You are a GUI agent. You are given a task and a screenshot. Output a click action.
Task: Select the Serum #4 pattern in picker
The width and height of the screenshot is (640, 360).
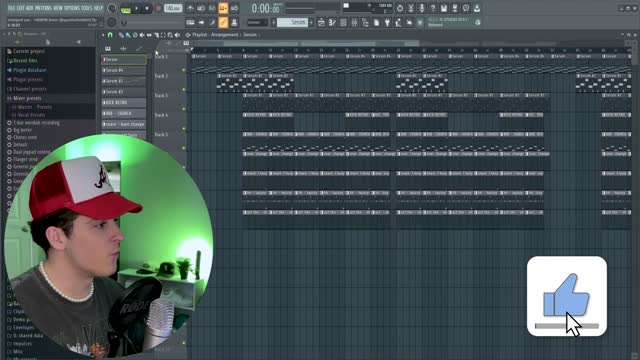point(124,70)
